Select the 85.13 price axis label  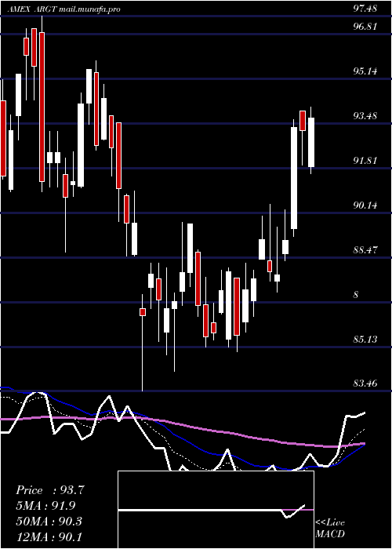tap(365, 340)
